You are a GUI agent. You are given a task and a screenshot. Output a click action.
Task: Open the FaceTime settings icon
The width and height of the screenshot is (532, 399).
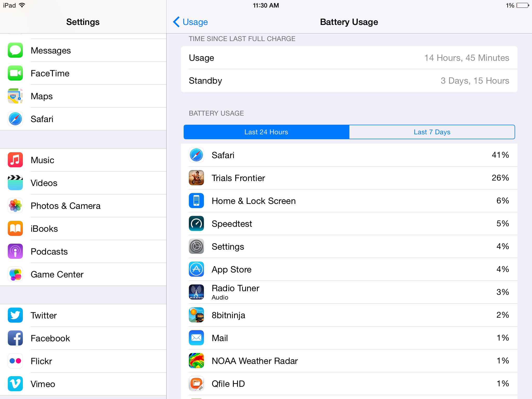point(15,73)
